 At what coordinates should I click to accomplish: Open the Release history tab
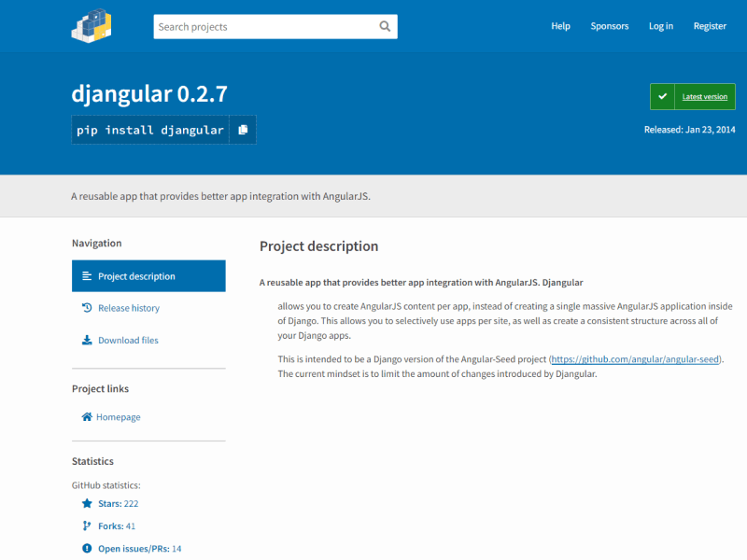(x=129, y=308)
